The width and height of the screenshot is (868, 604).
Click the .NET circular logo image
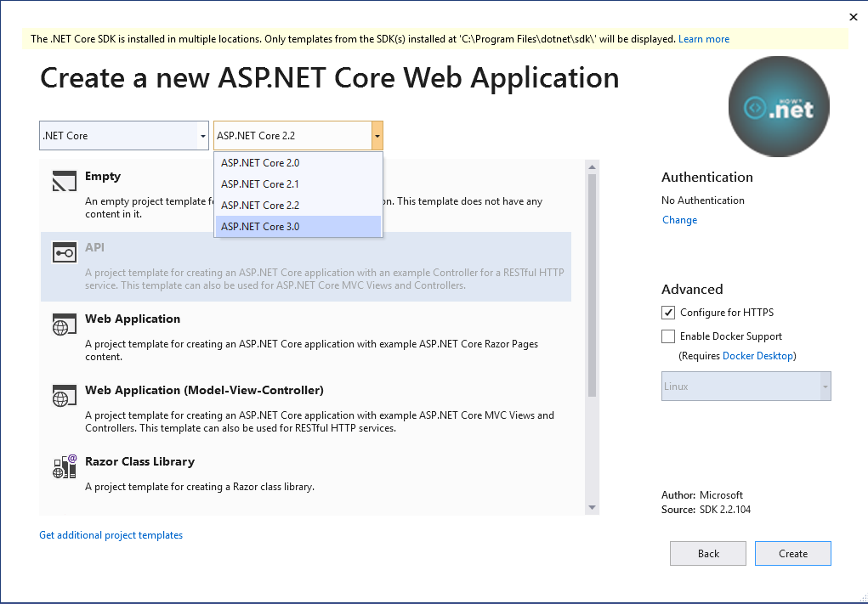click(779, 106)
